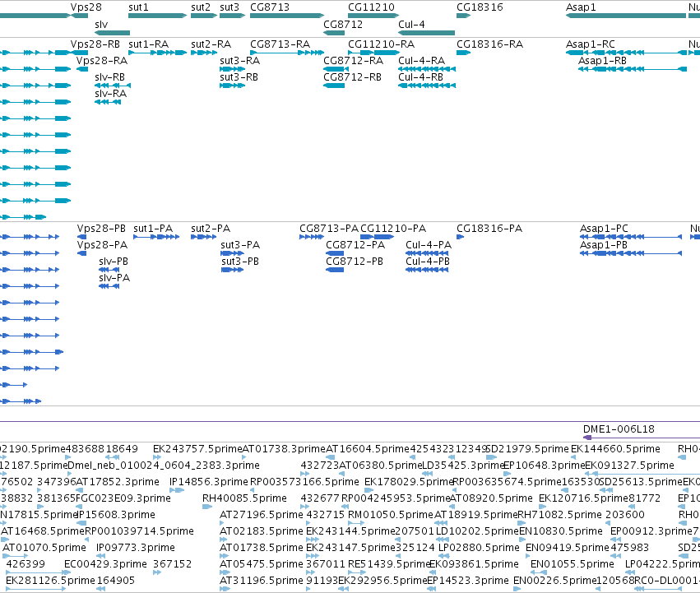Viewport: 700px width, 593px height.
Task: Click the sut3-RA transcript label
Action: coord(239,61)
